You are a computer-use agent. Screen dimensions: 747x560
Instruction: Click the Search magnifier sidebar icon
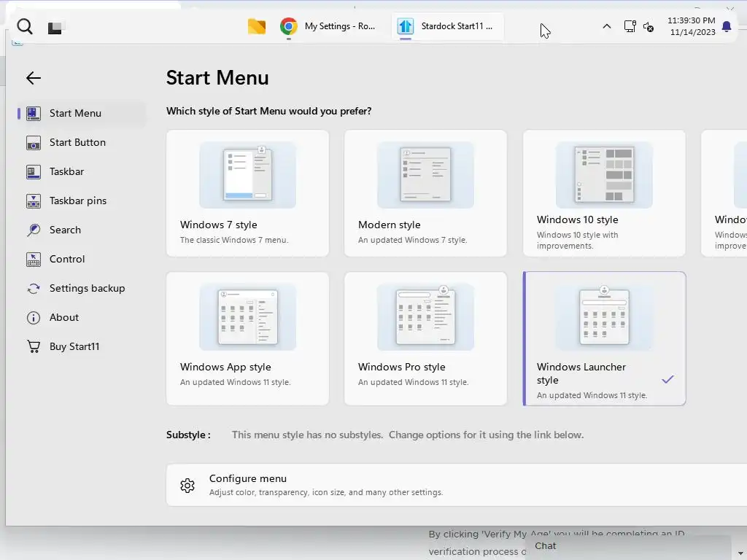(x=34, y=230)
